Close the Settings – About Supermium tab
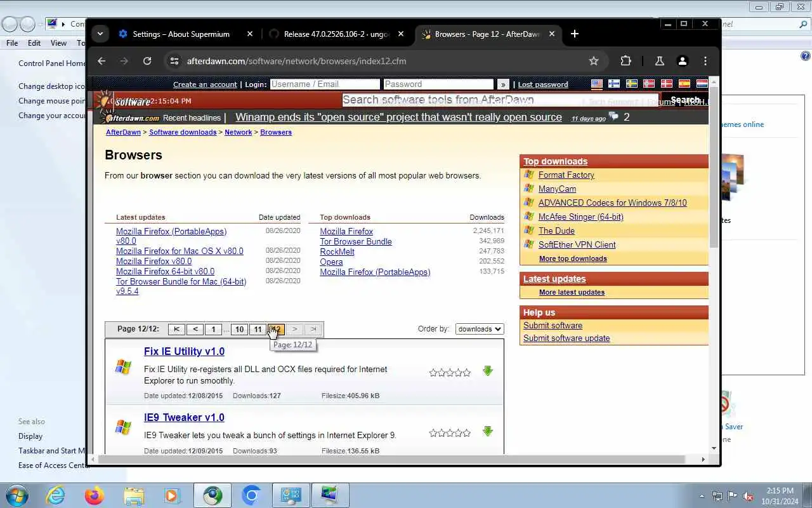The height and width of the screenshot is (508, 812). pyautogui.click(x=250, y=34)
